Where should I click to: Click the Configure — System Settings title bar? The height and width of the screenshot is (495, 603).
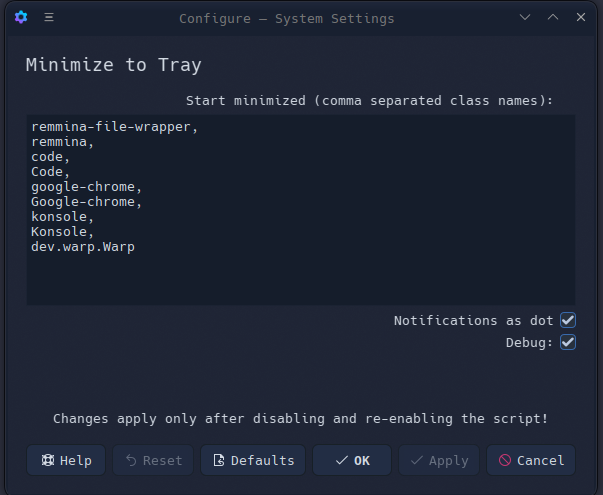[287, 18]
